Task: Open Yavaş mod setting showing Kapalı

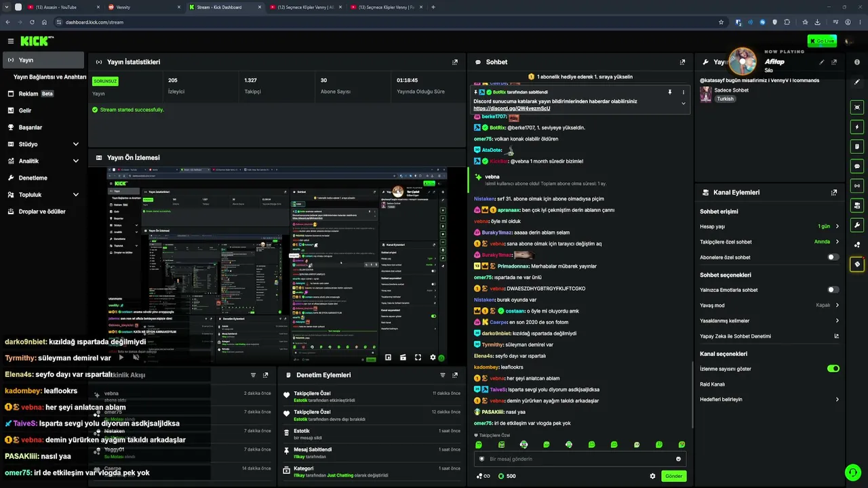Action: (x=769, y=306)
